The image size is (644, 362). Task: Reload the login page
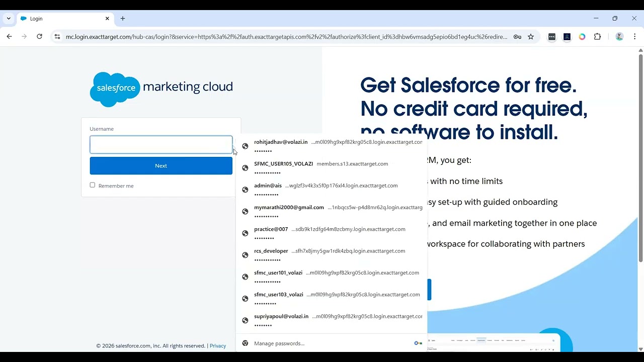[39, 37]
